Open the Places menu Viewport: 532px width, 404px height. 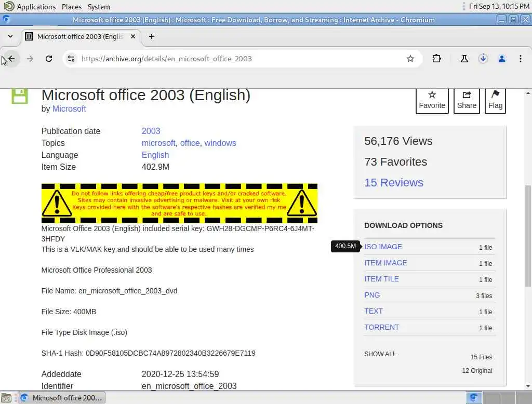(x=72, y=7)
